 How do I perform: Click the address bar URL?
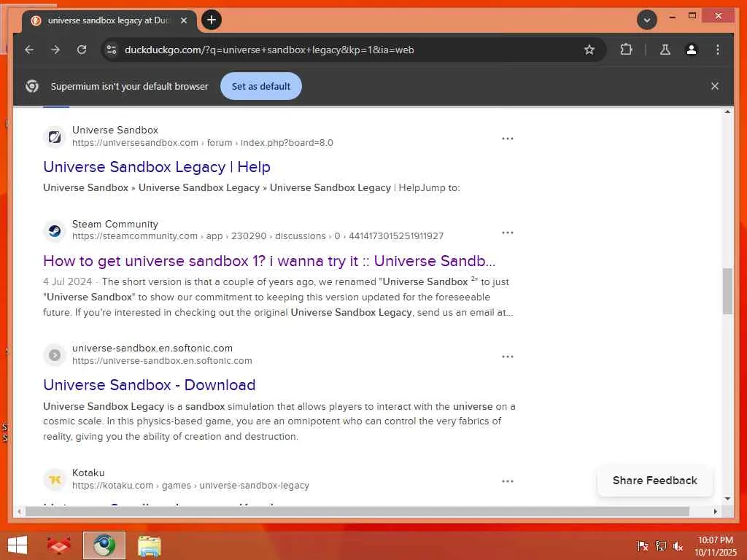click(x=269, y=50)
